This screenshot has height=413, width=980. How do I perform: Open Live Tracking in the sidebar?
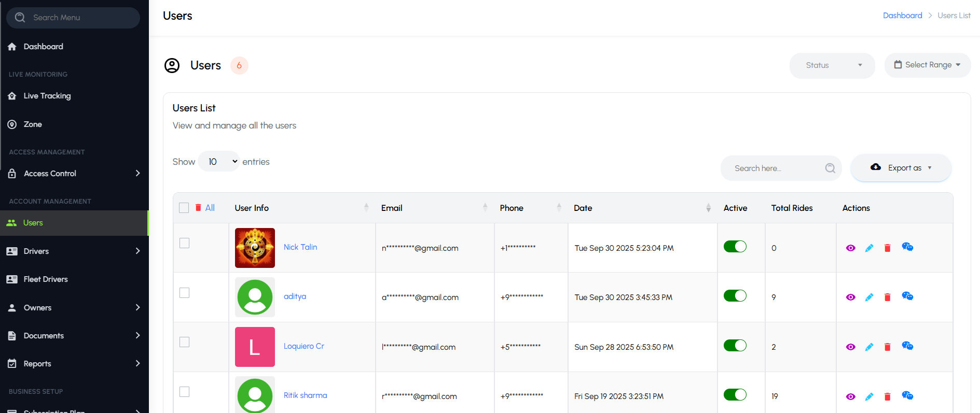47,96
